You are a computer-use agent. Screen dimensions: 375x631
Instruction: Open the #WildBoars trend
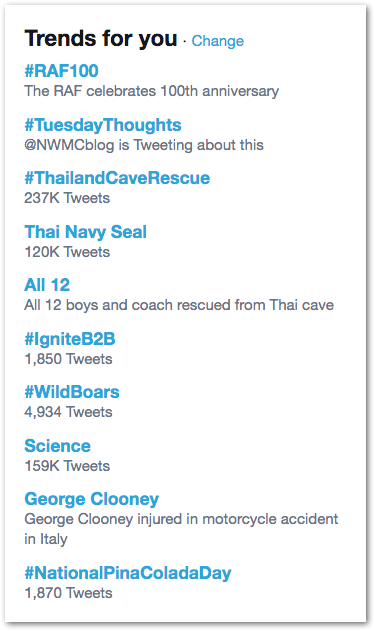point(72,392)
